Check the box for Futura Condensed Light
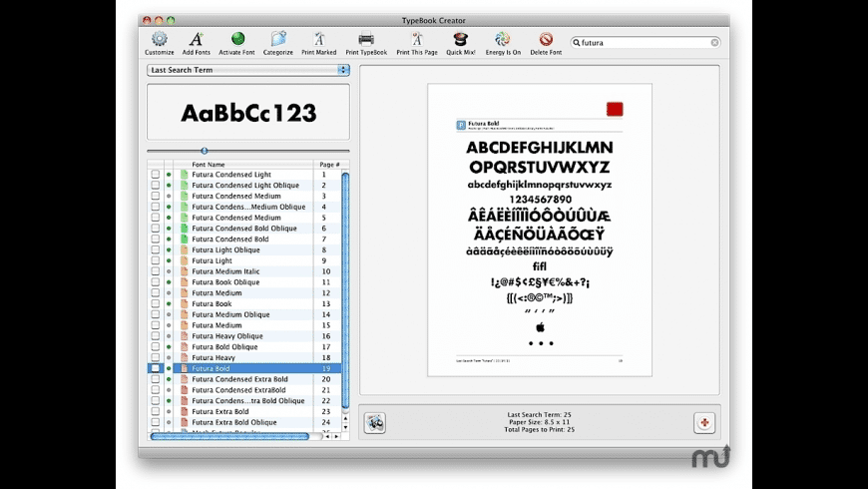The width and height of the screenshot is (868, 489). tap(156, 175)
